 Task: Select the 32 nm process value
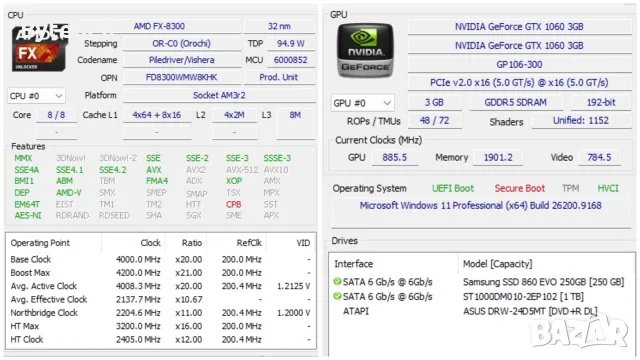point(280,27)
